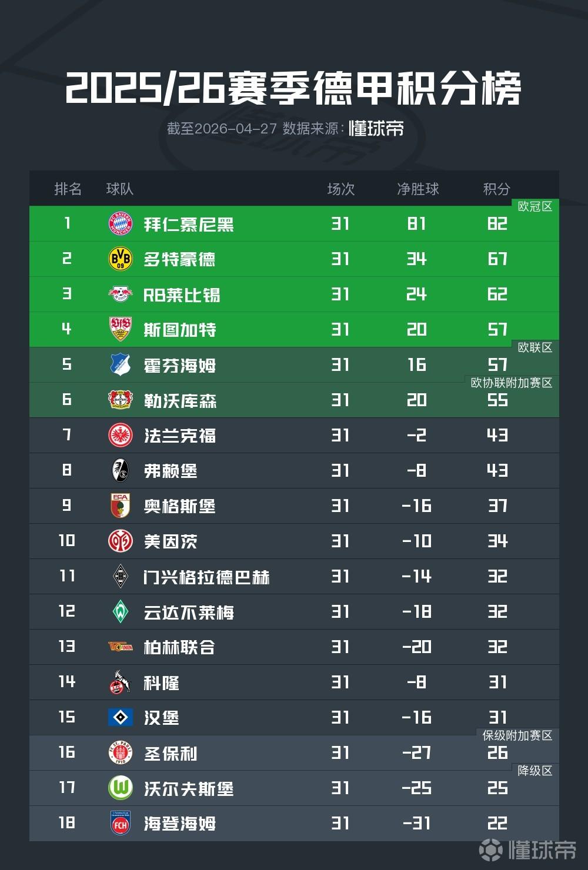Click the Wolfsburg green W logo

coord(121,788)
